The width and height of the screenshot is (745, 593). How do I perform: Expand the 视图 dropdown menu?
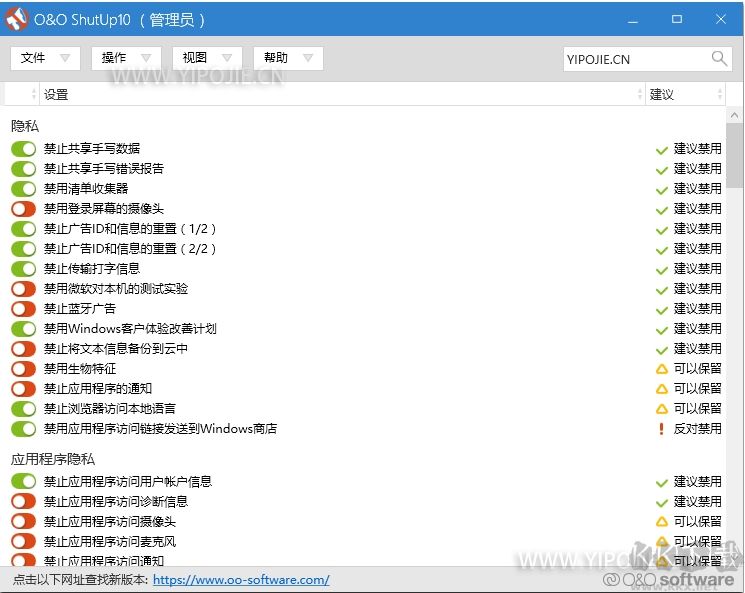coord(207,58)
